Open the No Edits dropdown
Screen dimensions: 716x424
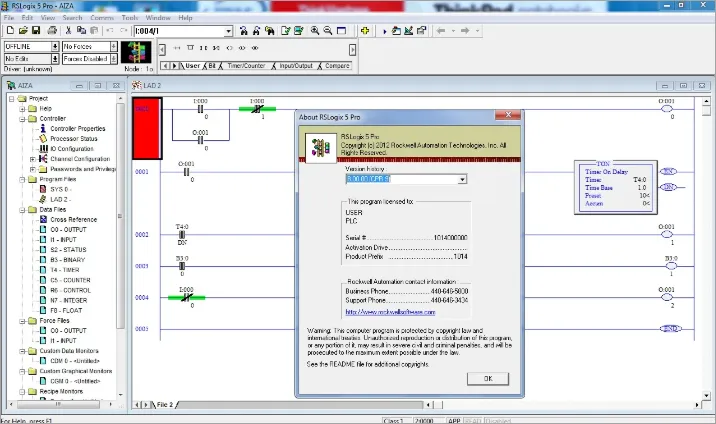coord(55,59)
